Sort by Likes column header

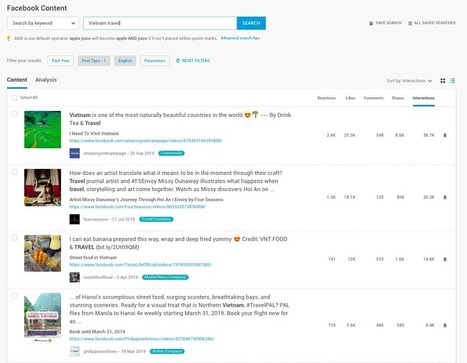(x=350, y=98)
